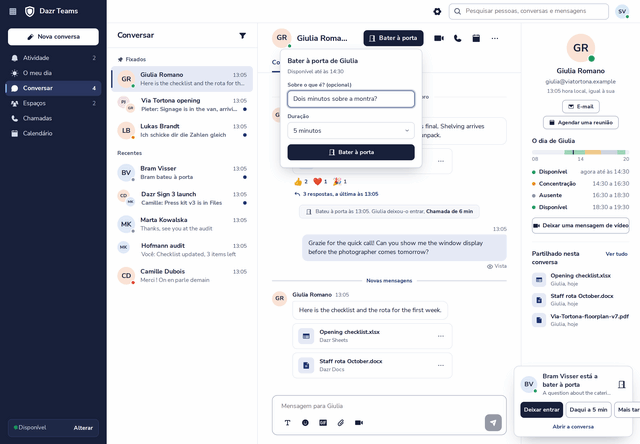
Task: Expand the Duração 5 minutos dropdown
Action: [x=351, y=131]
